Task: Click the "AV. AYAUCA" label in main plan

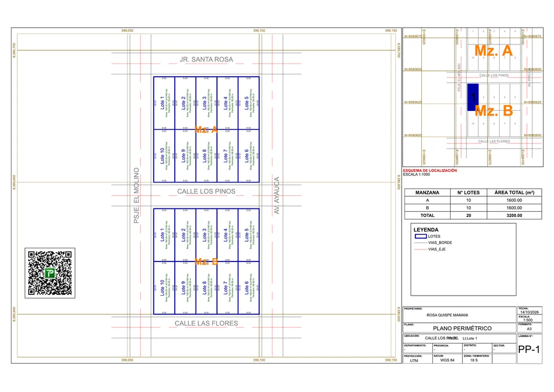Action: click(x=276, y=196)
